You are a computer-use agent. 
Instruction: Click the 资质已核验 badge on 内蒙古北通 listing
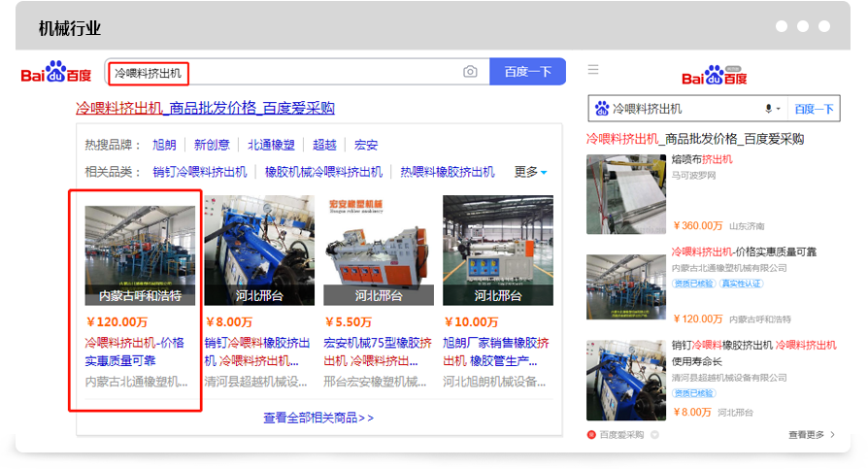tap(692, 284)
